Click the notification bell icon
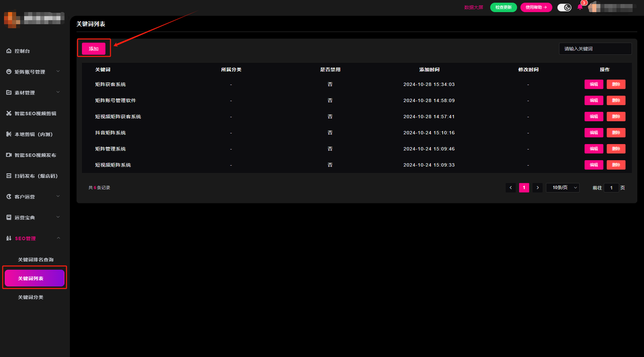The image size is (644, 357). tap(580, 8)
